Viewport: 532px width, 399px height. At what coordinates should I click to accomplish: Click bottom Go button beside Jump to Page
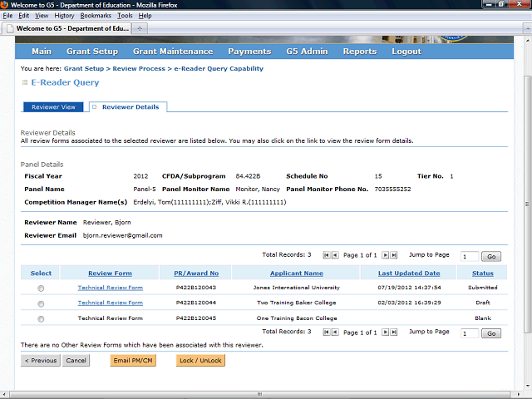tap(491, 333)
